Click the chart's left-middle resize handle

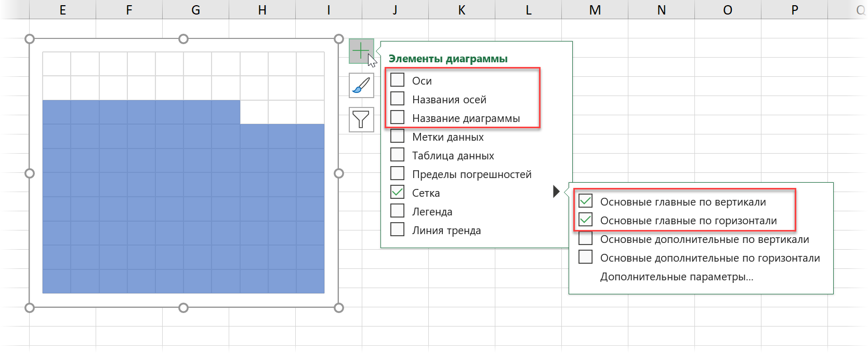30,173
